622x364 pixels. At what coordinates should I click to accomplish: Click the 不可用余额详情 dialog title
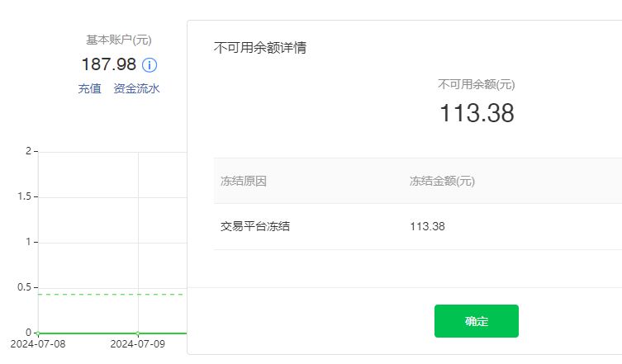click(x=260, y=48)
